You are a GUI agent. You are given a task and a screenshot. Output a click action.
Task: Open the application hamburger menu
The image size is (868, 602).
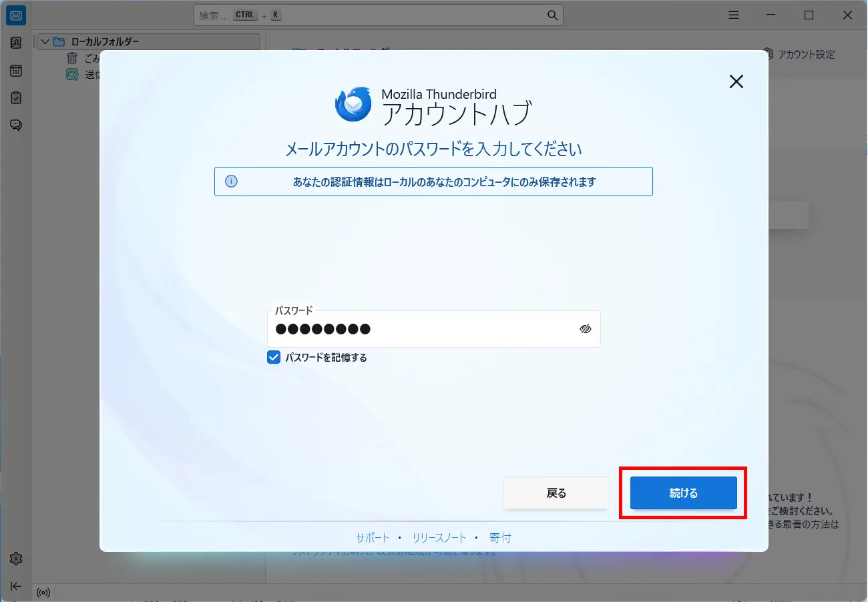[x=733, y=15]
